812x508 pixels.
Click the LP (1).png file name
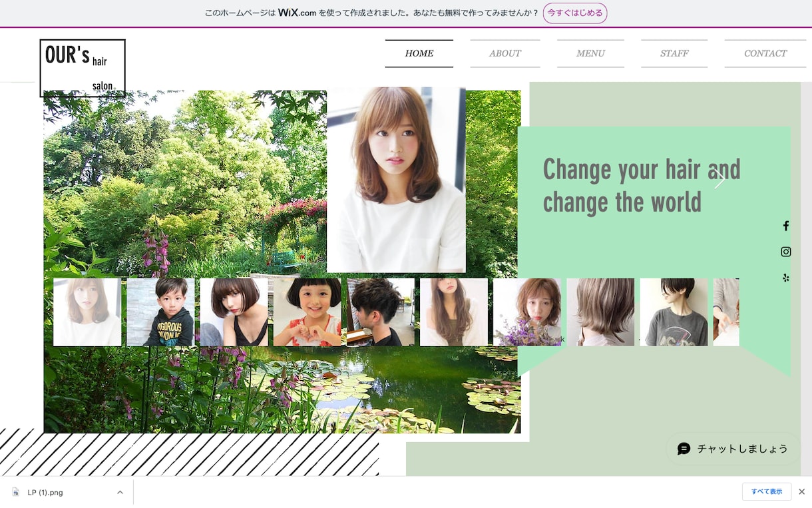pos(45,493)
